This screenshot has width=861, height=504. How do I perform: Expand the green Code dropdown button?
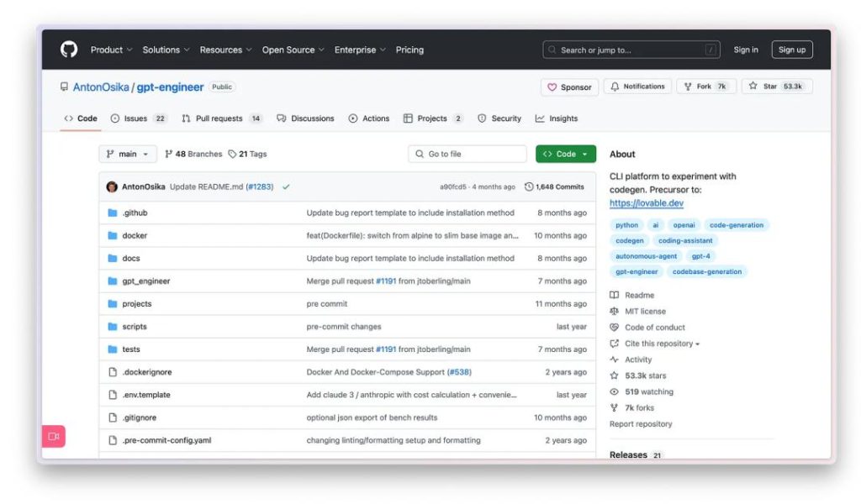pyautogui.click(x=565, y=155)
